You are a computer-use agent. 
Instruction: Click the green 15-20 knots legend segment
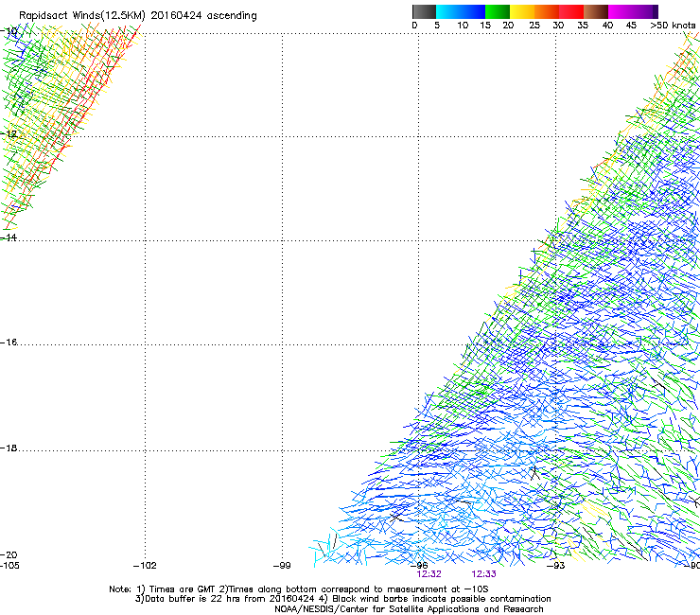pos(498,11)
